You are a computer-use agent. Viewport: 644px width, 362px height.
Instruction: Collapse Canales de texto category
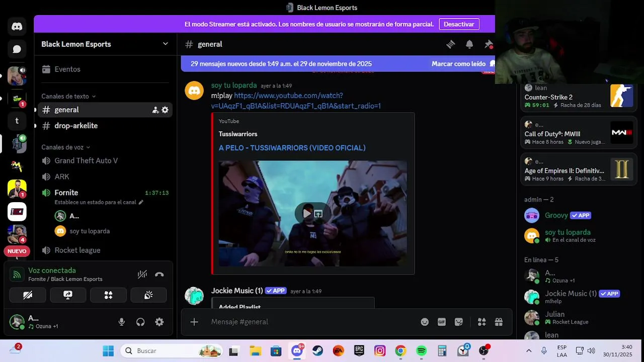click(x=68, y=96)
